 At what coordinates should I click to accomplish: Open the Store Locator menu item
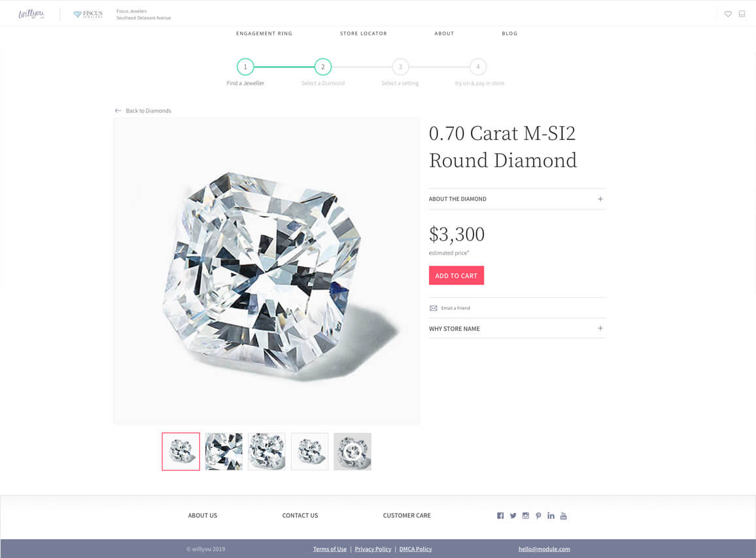tap(364, 33)
